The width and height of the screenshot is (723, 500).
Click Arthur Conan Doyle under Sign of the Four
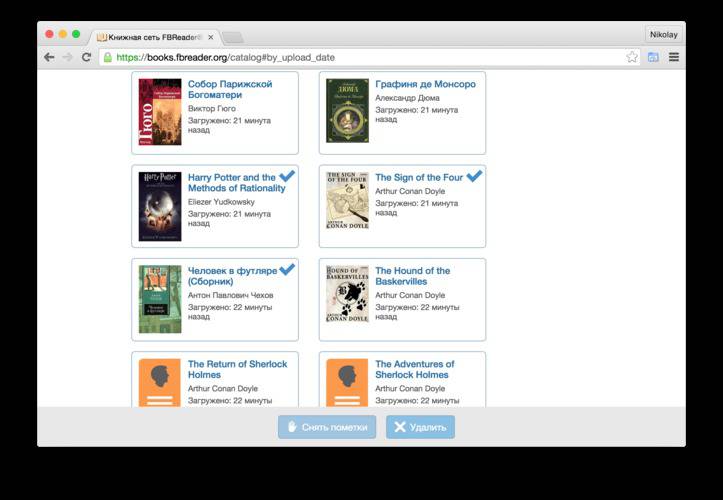(410, 191)
